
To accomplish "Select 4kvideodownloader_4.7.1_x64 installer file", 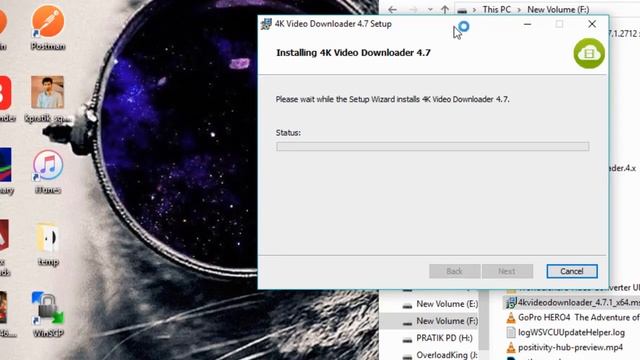I will 572,302.
